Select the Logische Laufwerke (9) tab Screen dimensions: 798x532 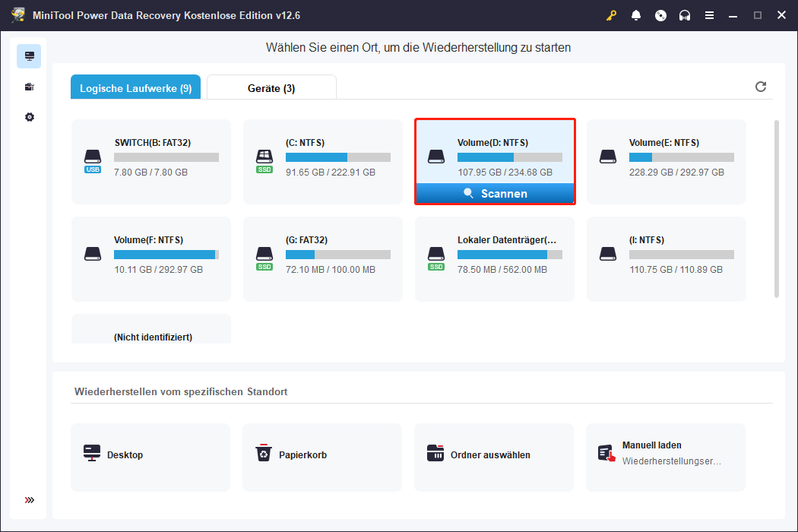point(135,88)
